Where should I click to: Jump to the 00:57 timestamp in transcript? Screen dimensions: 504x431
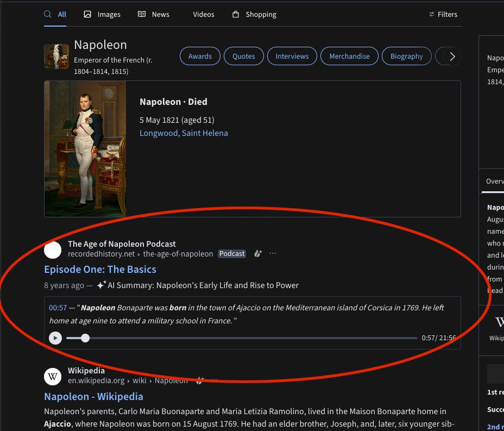(x=58, y=308)
